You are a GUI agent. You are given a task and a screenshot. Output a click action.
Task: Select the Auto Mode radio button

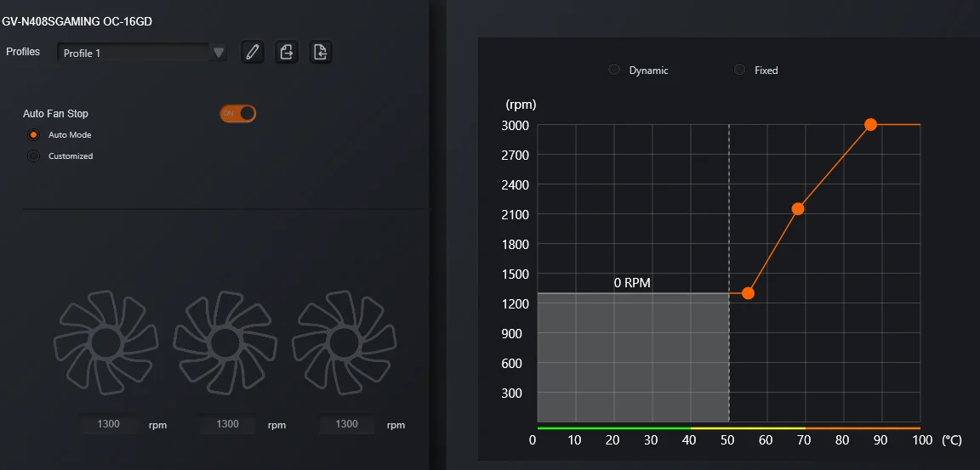pyautogui.click(x=34, y=135)
